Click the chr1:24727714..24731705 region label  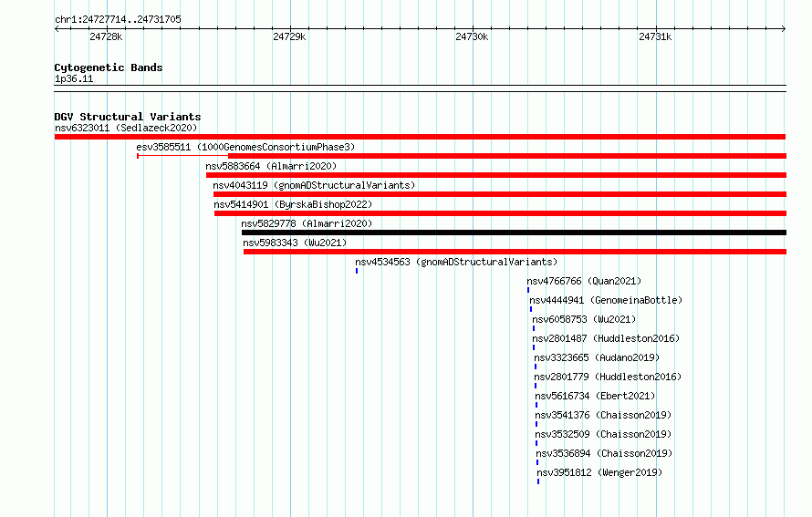pos(118,19)
